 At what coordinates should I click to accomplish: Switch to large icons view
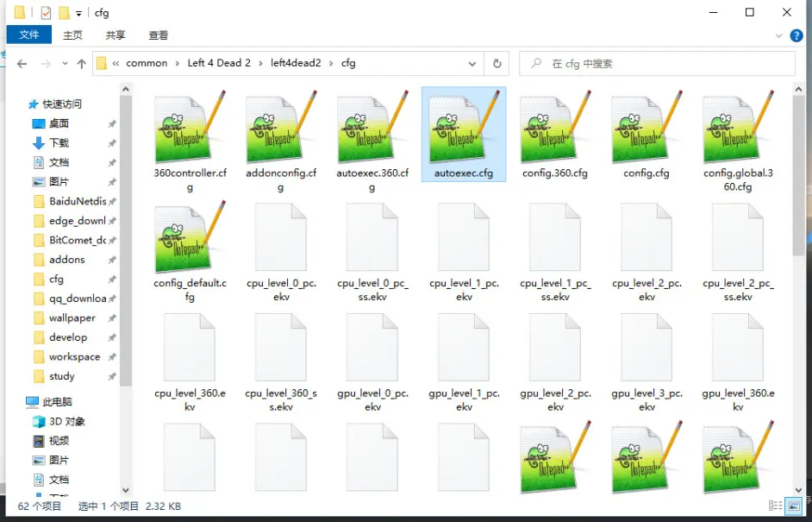pyautogui.click(x=793, y=506)
